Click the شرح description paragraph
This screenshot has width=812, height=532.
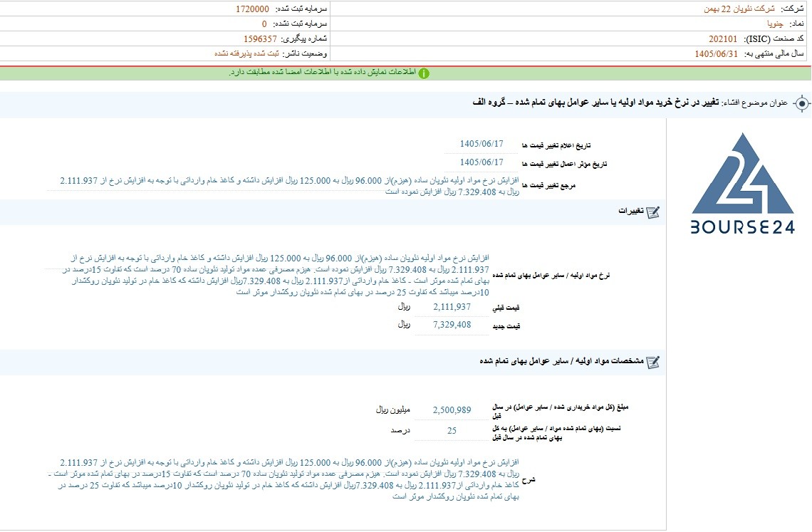pos(284,480)
